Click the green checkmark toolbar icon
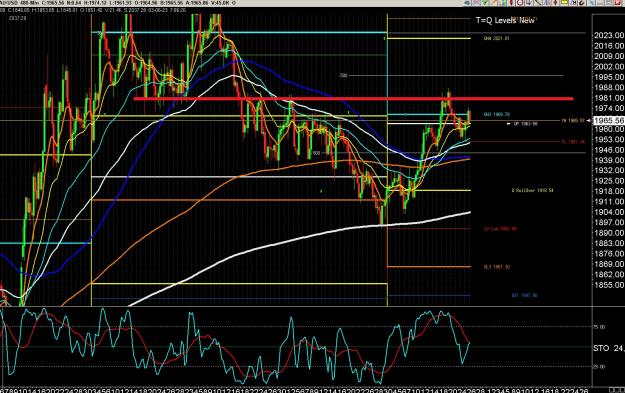 click(x=485, y=2)
